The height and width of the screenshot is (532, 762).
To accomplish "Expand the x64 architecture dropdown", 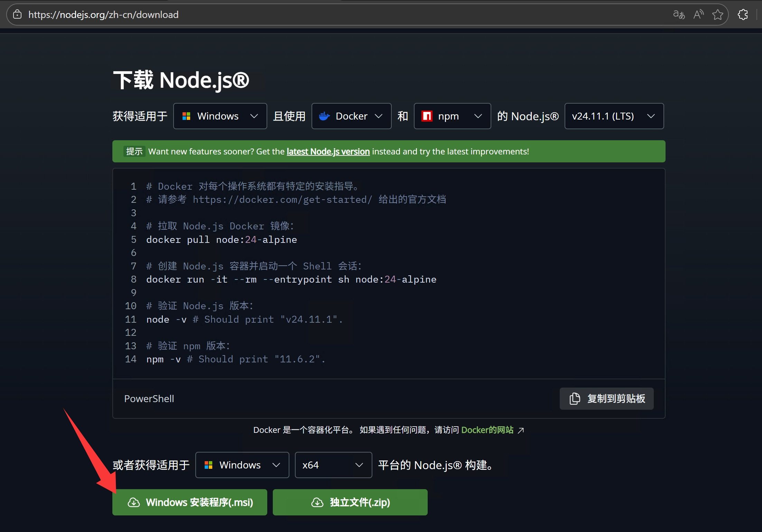I will [x=333, y=465].
